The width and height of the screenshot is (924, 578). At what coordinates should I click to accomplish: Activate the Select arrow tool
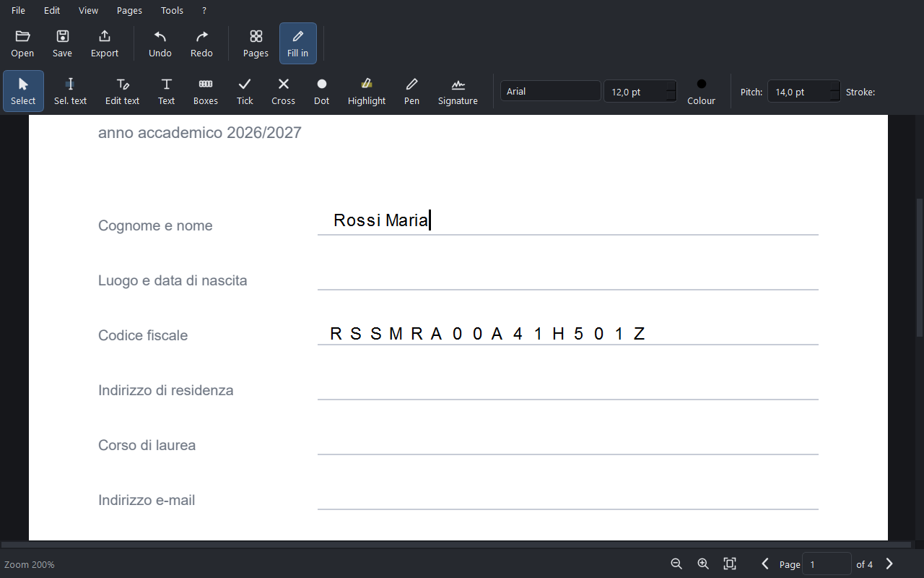23,91
